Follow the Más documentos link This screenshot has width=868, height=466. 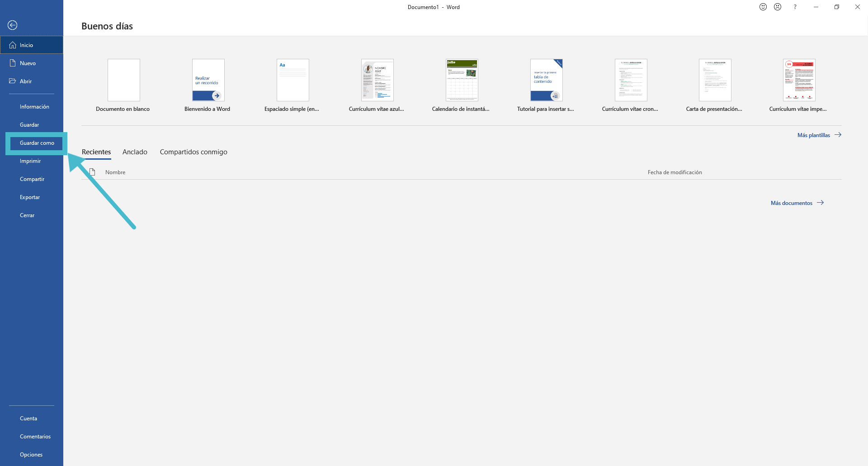[x=797, y=203]
